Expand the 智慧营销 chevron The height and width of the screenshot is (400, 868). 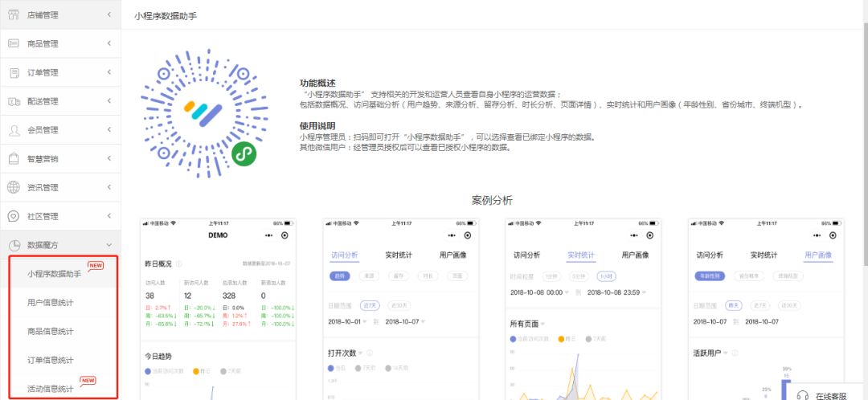pos(109,158)
